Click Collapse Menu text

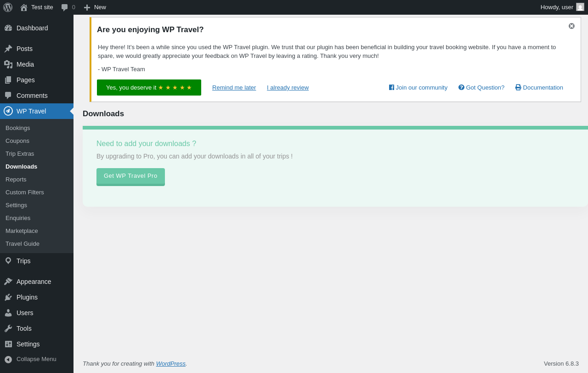click(x=36, y=359)
